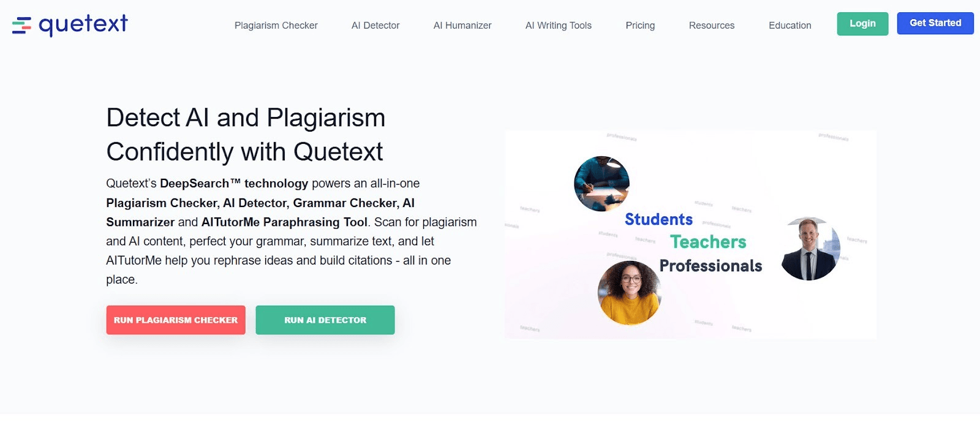
Task: Click the blue Students label
Action: [658, 219]
